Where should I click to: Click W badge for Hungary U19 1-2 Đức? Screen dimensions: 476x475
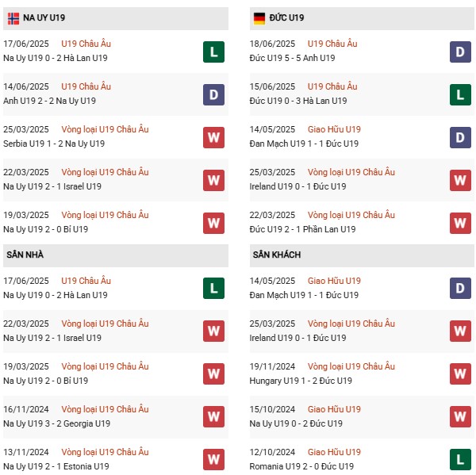460,373
